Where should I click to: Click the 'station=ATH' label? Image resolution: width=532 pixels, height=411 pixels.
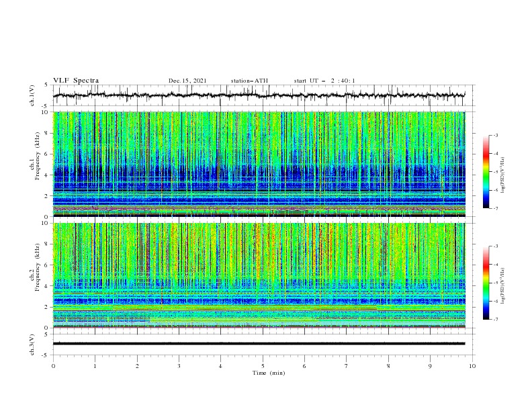pos(249,81)
